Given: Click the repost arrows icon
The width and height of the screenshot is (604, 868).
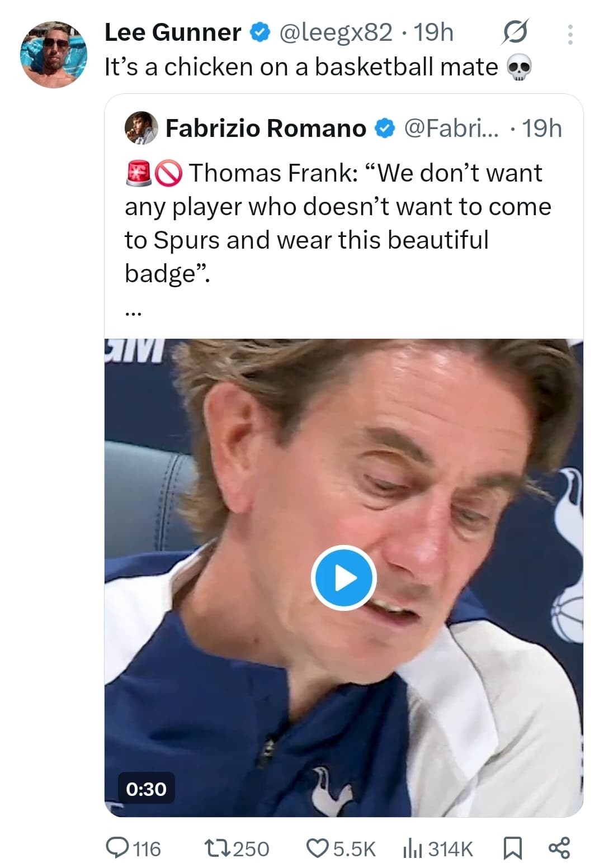Looking at the screenshot, I should tap(216, 848).
